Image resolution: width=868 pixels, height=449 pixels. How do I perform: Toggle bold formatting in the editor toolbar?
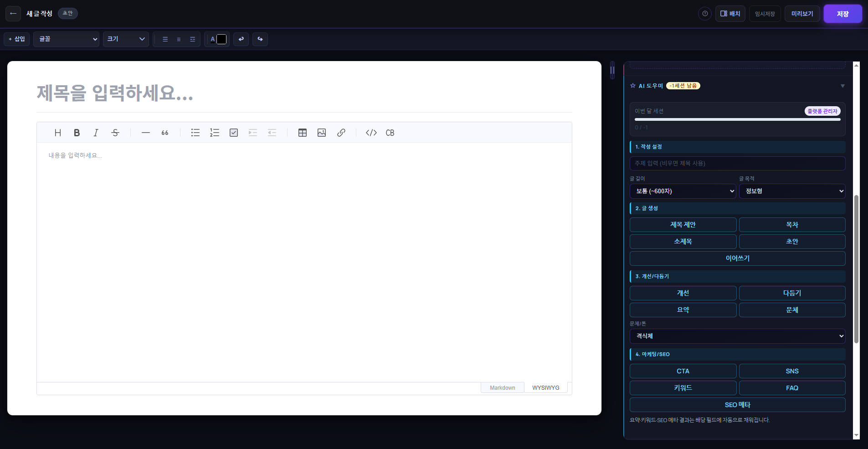click(x=77, y=133)
